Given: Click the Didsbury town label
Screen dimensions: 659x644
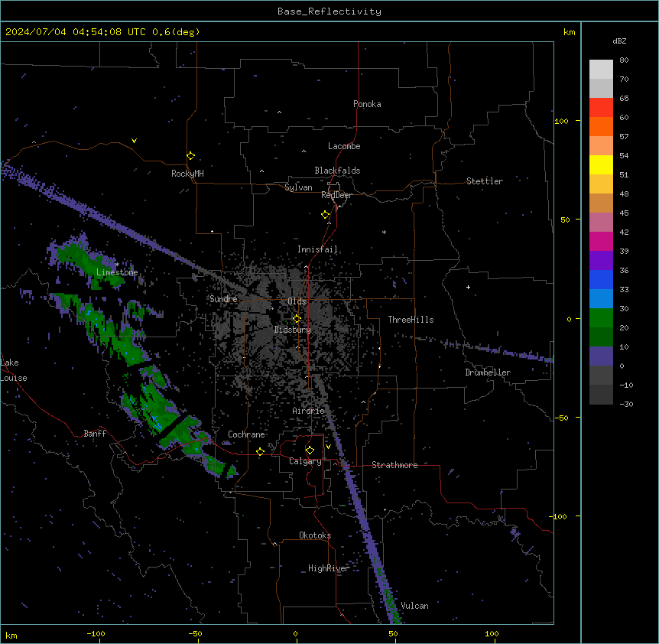Looking at the screenshot, I should click(x=293, y=330).
